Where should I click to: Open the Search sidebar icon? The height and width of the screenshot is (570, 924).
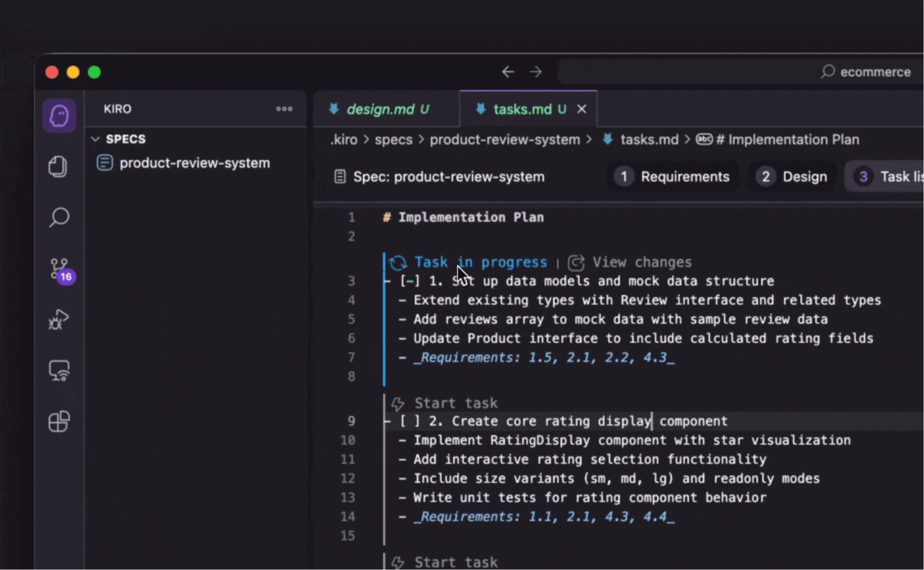tap(59, 217)
